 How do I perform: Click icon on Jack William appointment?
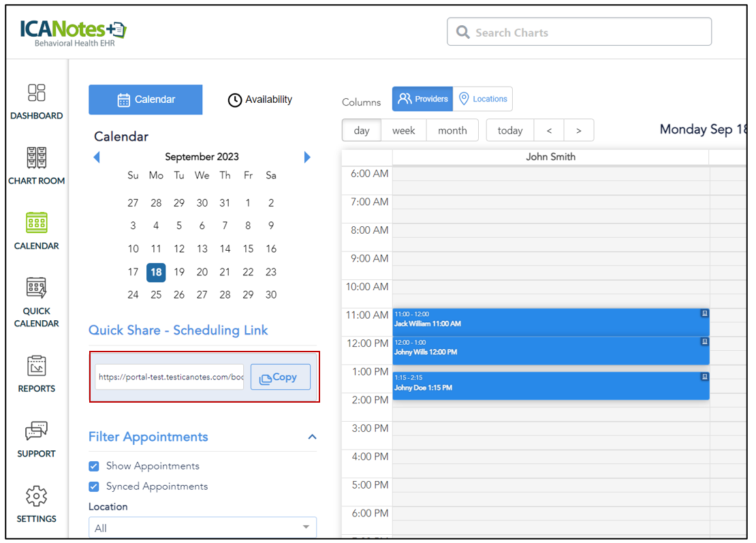704,313
